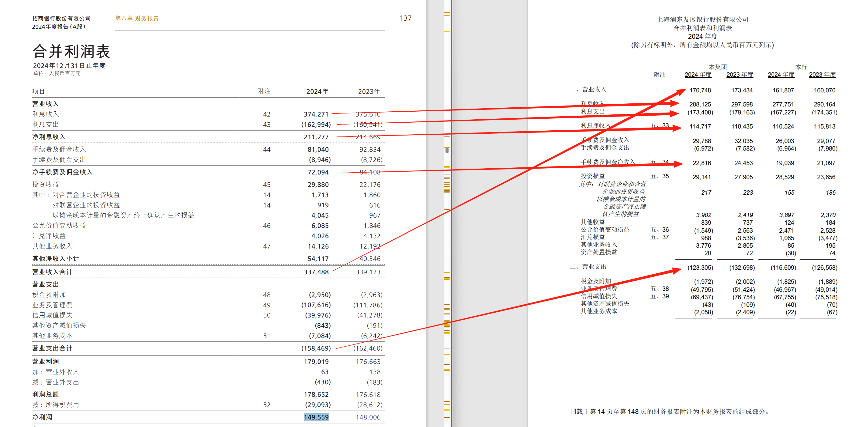Screen dimensions: 868x427
Task: Click the 本集团 column group header
Action: pos(718,67)
